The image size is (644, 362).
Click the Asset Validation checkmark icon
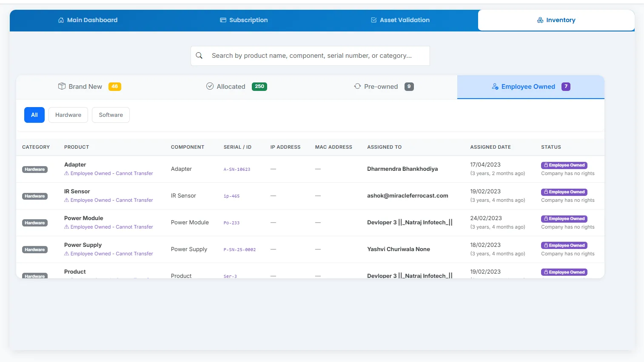click(374, 20)
